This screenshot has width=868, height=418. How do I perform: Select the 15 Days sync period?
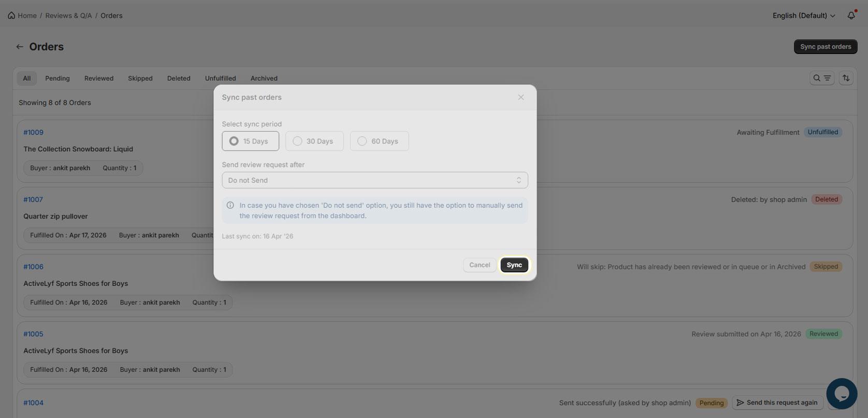click(x=251, y=141)
